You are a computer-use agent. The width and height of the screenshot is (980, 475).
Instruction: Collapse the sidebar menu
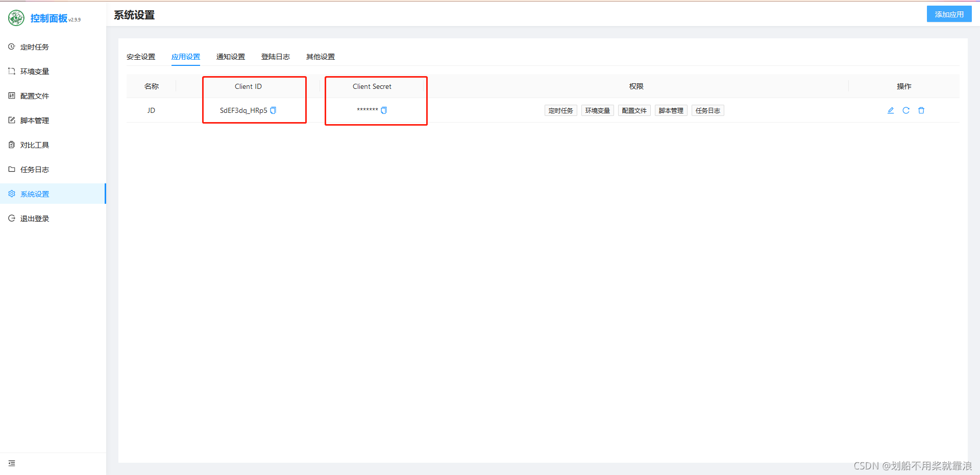pyautogui.click(x=12, y=463)
